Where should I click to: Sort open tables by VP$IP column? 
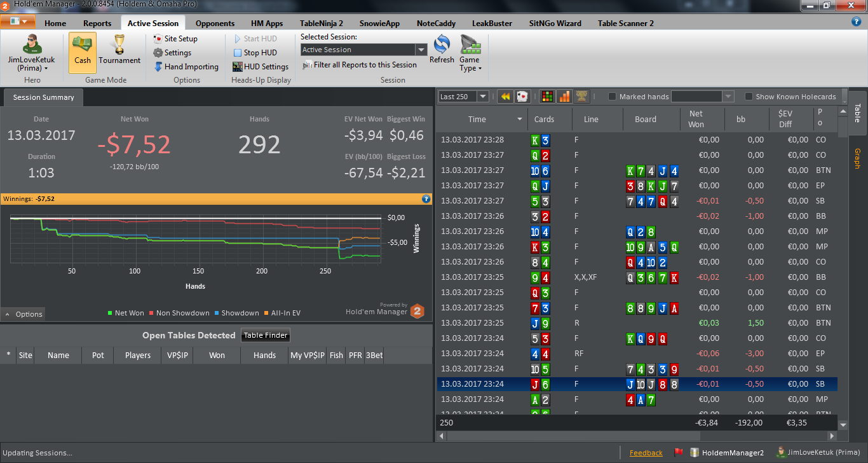[x=177, y=356]
